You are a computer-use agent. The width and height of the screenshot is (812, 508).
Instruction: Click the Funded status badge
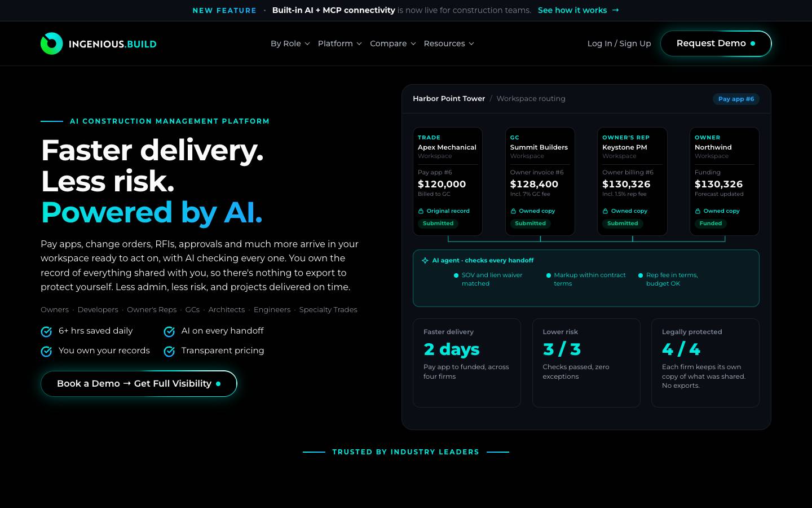pyautogui.click(x=710, y=224)
